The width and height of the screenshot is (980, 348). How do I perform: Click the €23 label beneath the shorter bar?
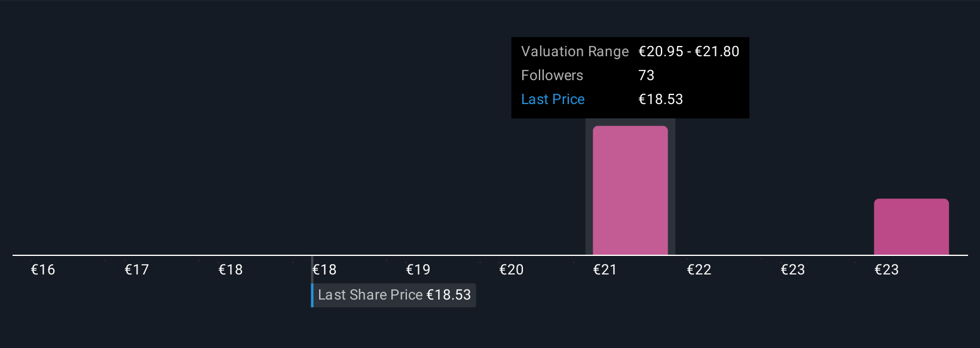coord(887,270)
